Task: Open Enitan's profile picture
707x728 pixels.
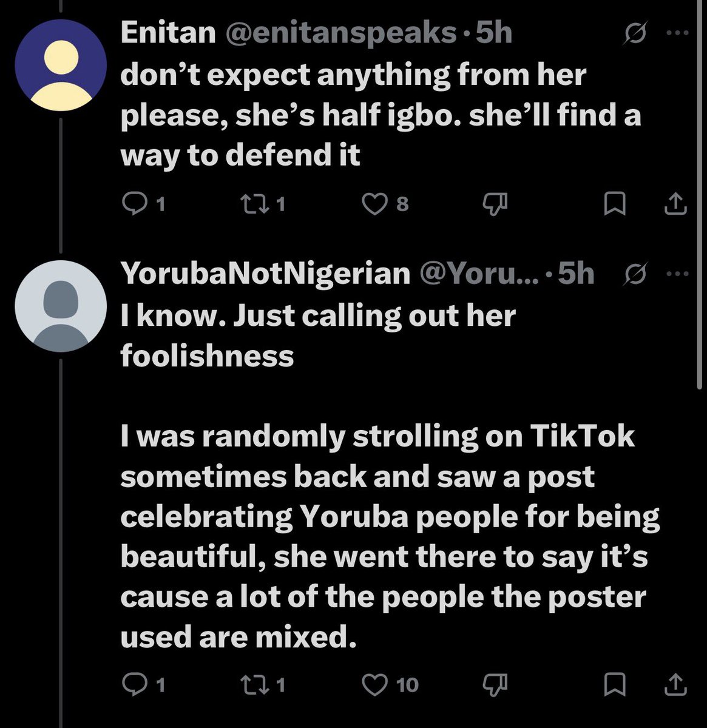Action: pos(61,64)
